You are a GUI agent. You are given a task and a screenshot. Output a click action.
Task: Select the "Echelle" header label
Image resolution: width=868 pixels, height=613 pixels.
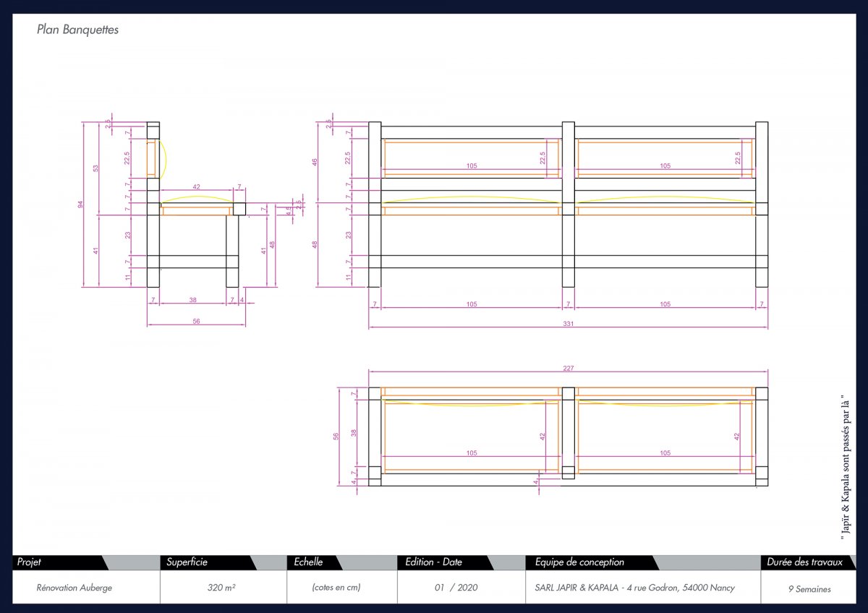[309, 562]
